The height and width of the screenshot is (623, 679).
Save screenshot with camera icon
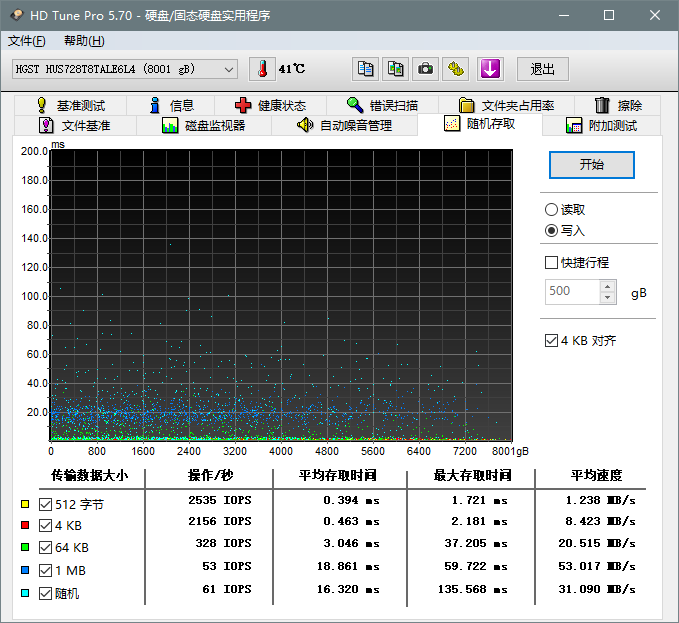tap(425, 69)
